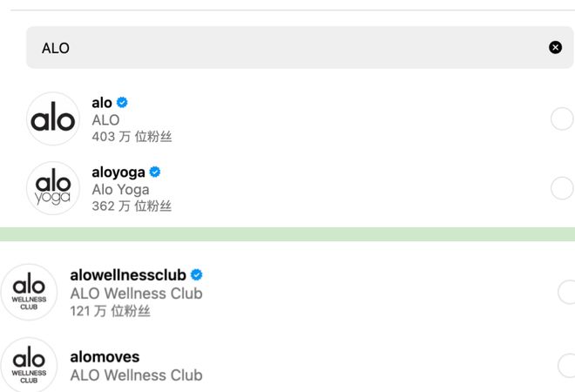This screenshot has width=575, height=392.
Task: Select the alomoves account radio button
Action: click(567, 364)
